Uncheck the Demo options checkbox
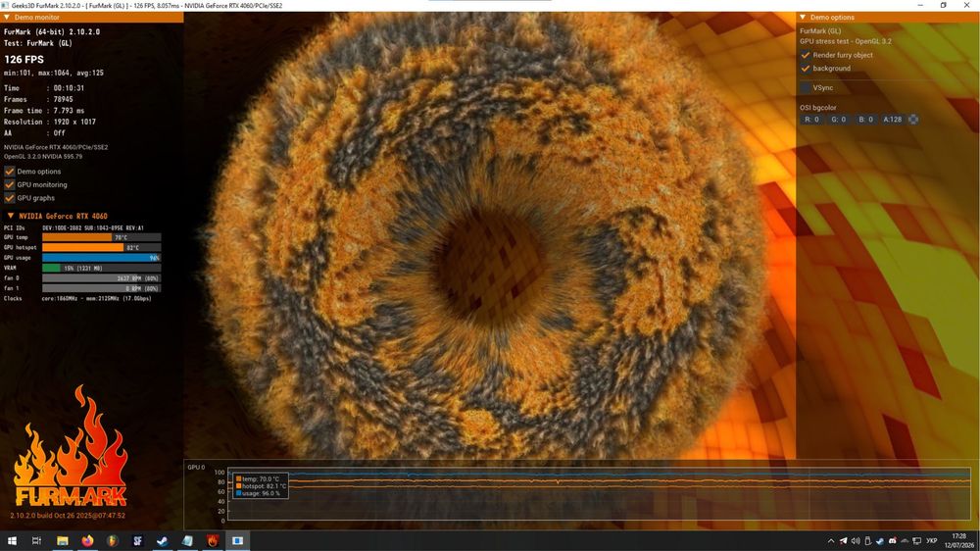The height and width of the screenshot is (551, 980). coord(10,172)
